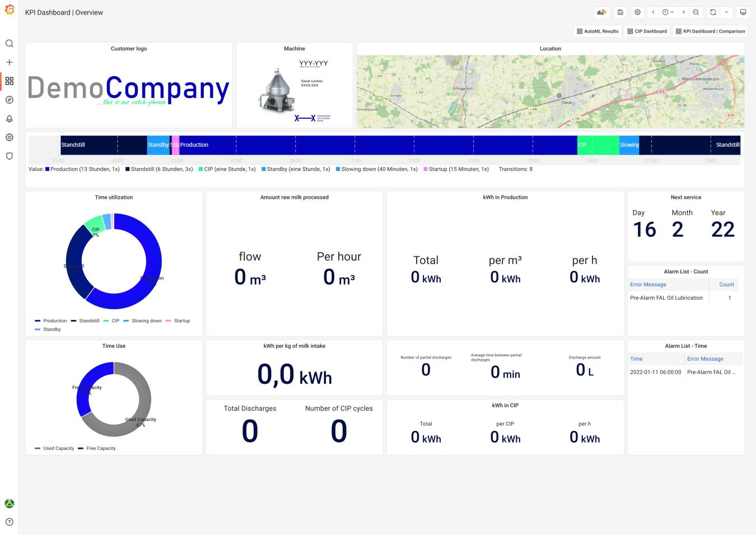Zoom out the time range
The image size is (756, 535).
696,12
